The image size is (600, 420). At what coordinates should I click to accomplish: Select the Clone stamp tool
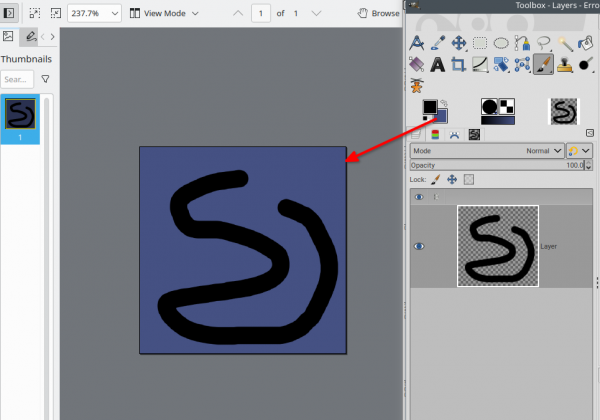click(564, 65)
